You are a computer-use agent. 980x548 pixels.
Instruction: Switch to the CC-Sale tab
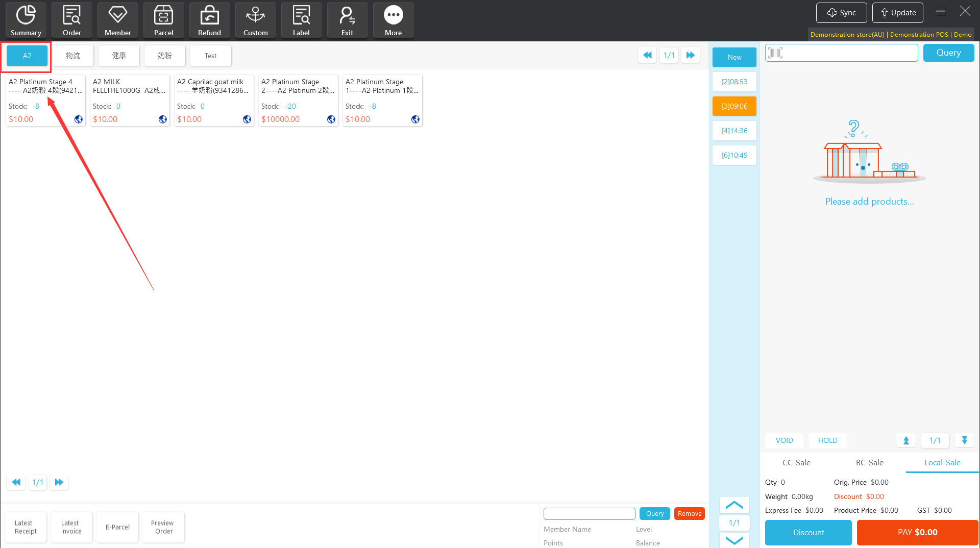[x=796, y=462]
